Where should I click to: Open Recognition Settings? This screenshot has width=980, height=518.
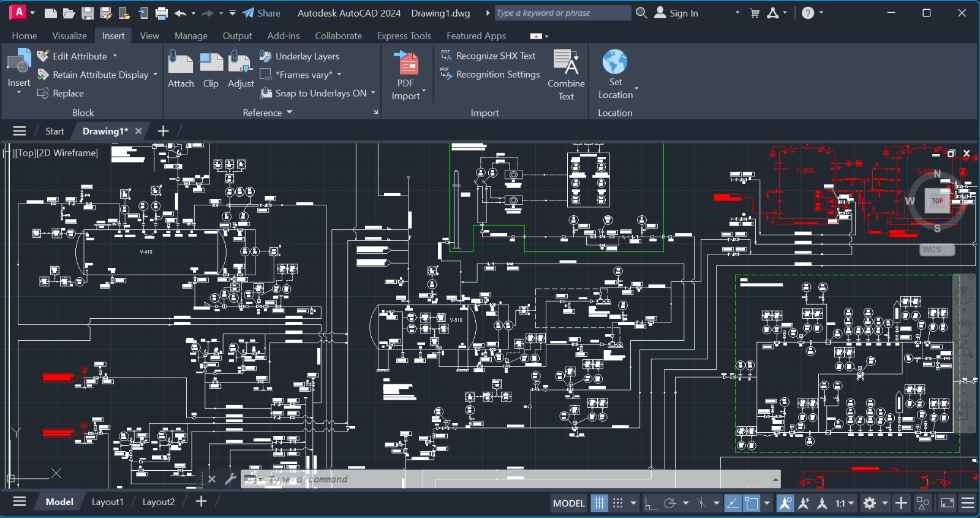(491, 74)
